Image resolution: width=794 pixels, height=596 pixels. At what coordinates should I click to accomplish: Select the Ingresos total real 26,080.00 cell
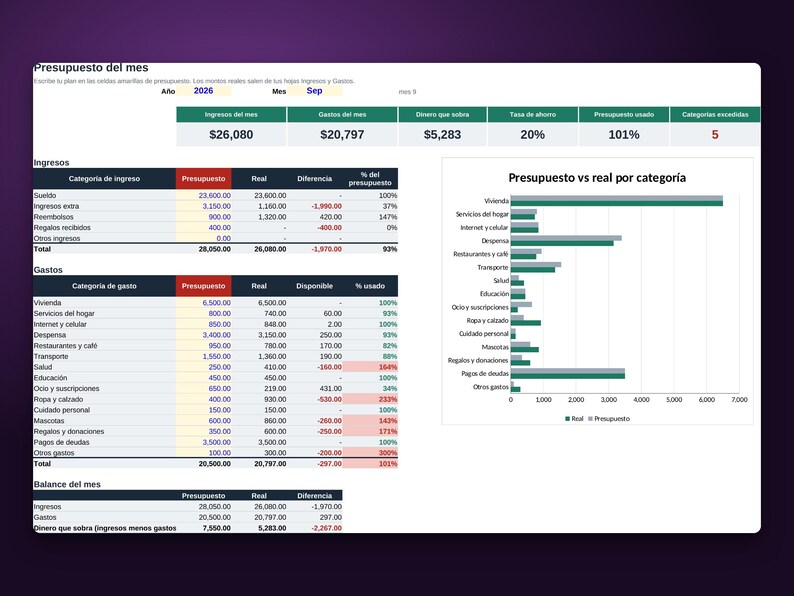(x=259, y=249)
